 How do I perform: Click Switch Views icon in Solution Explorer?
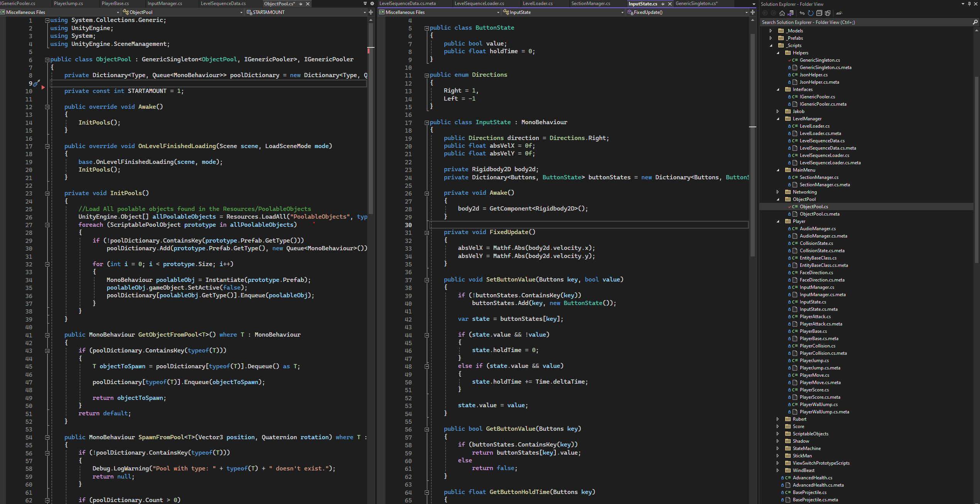coord(790,13)
